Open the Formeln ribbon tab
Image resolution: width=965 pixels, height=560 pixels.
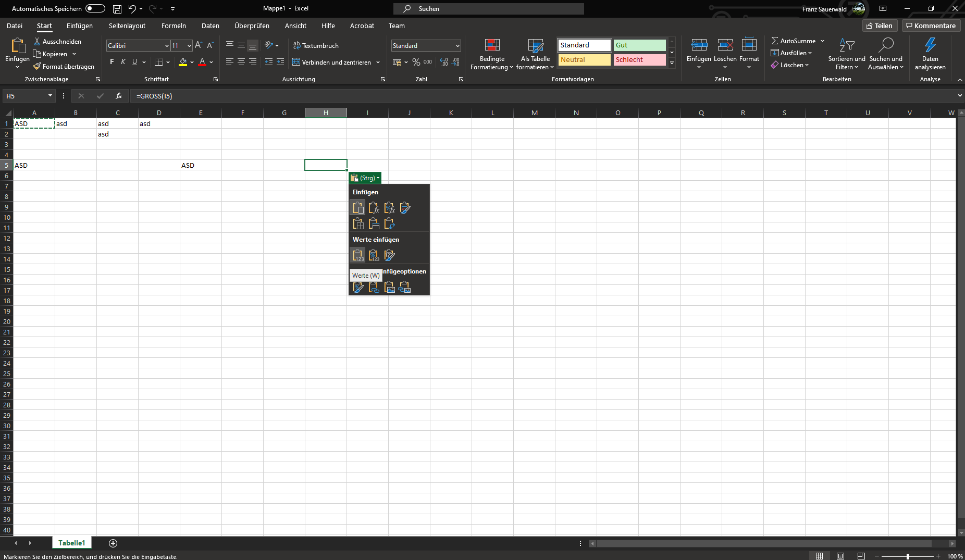[174, 26]
